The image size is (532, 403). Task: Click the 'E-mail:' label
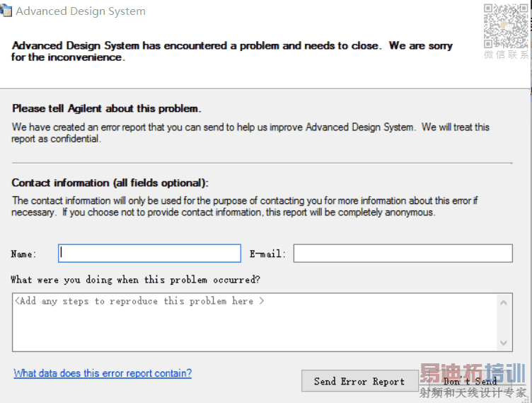point(268,254)
